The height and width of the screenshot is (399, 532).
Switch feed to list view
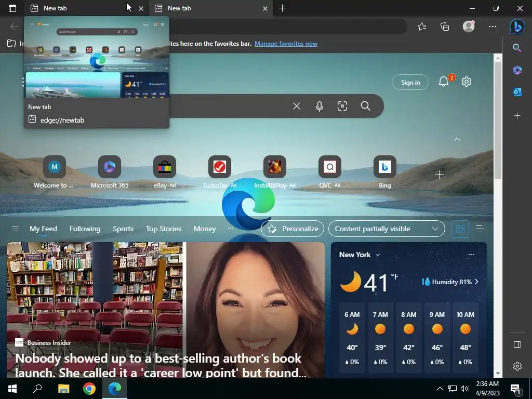click(480, 229)
